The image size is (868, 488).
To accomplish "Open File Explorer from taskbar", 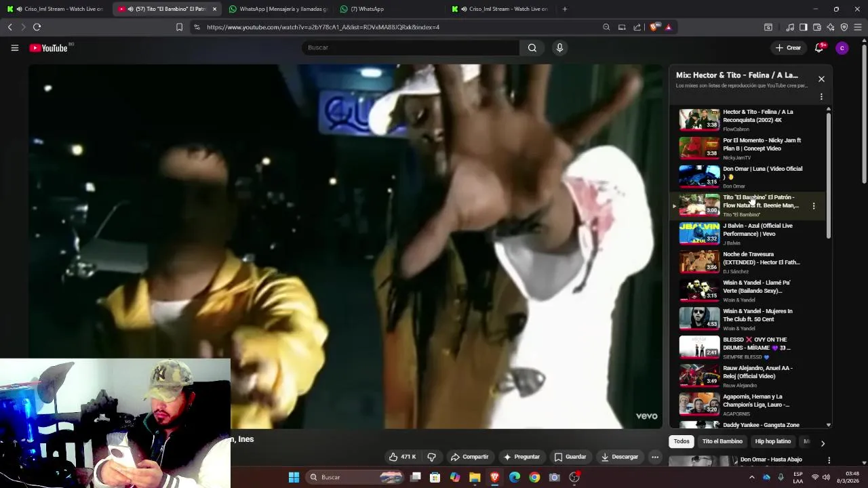I will (x=475, y=477).
